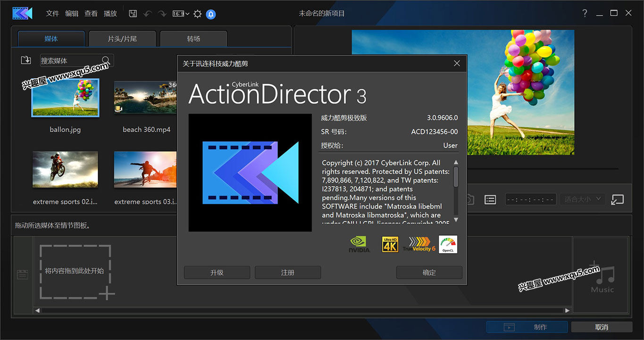The width and height of the screenshot is (644, 340).
Task: Click the ballon.jpg file name
Action: click(65, 129)
